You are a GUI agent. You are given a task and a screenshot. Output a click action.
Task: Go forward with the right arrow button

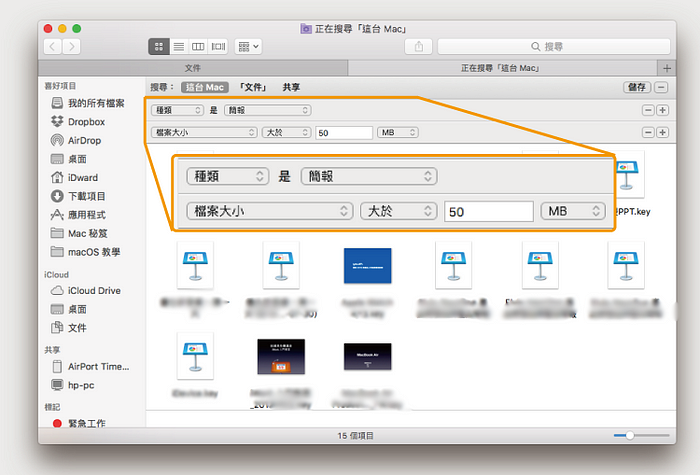(x=71, y=46)
